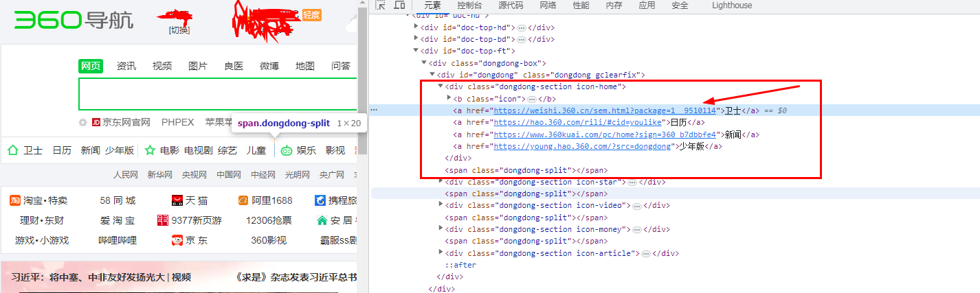980x293 pixels.
Task: Expand the div id="doc-top-bd" node
Action: (x=416, y=39)
